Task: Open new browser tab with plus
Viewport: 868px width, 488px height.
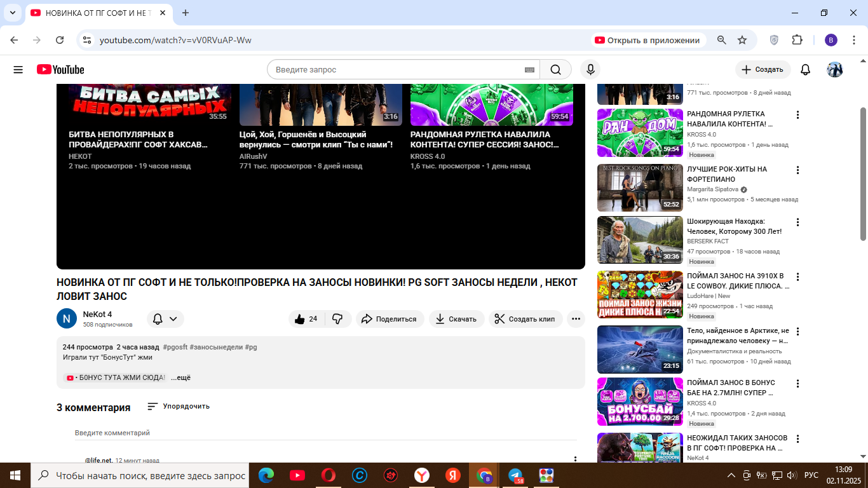Action: coord(186,13)
